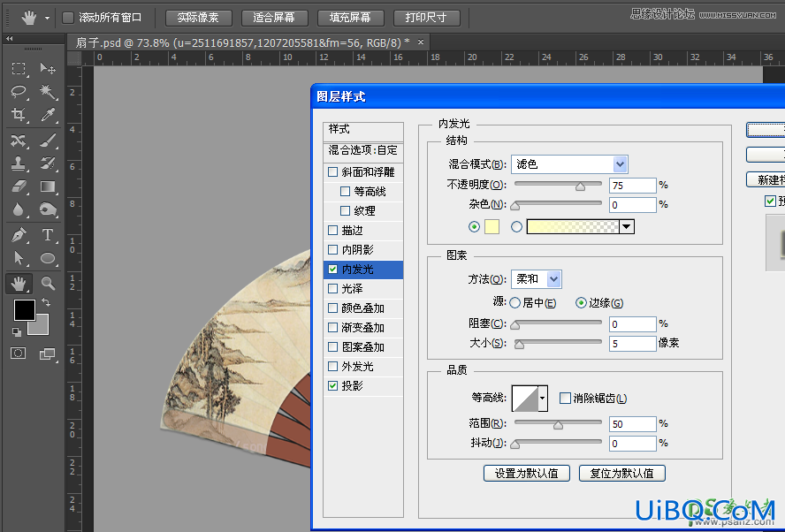Select 颜色叠加 style entry
The image size is (785, 532).
tap(363, 308)
